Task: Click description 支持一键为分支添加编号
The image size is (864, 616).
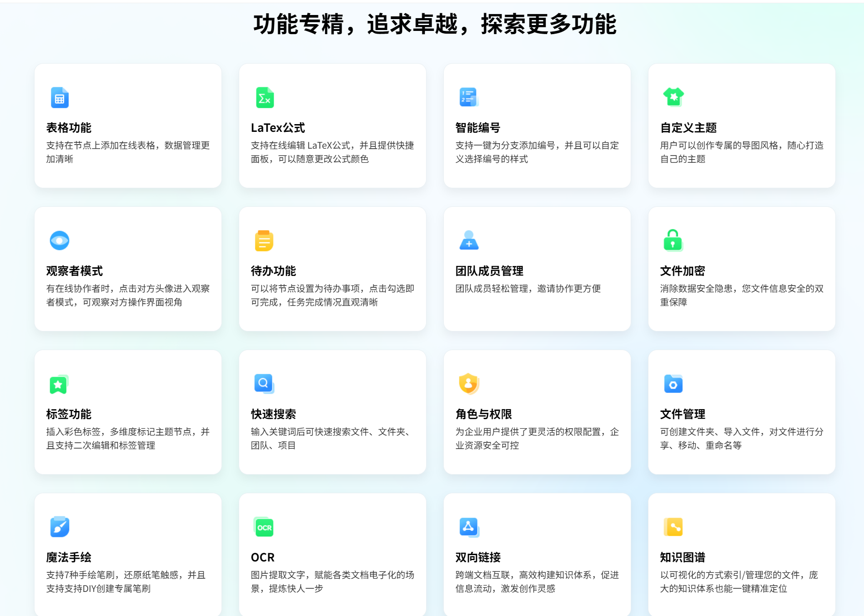Action: pos(505,145)
